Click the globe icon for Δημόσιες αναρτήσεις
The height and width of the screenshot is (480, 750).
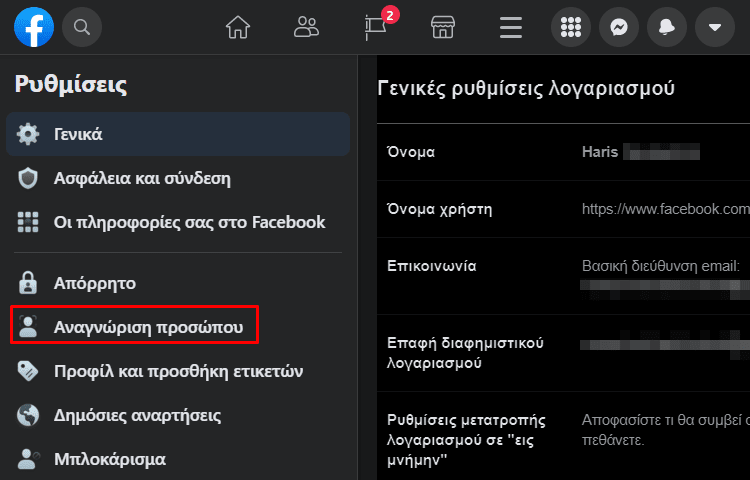point(28,415)
